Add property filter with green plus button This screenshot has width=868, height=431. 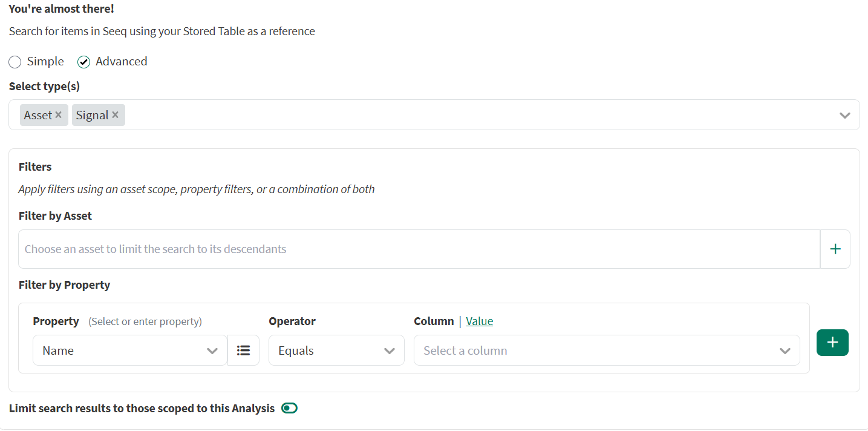832,343
